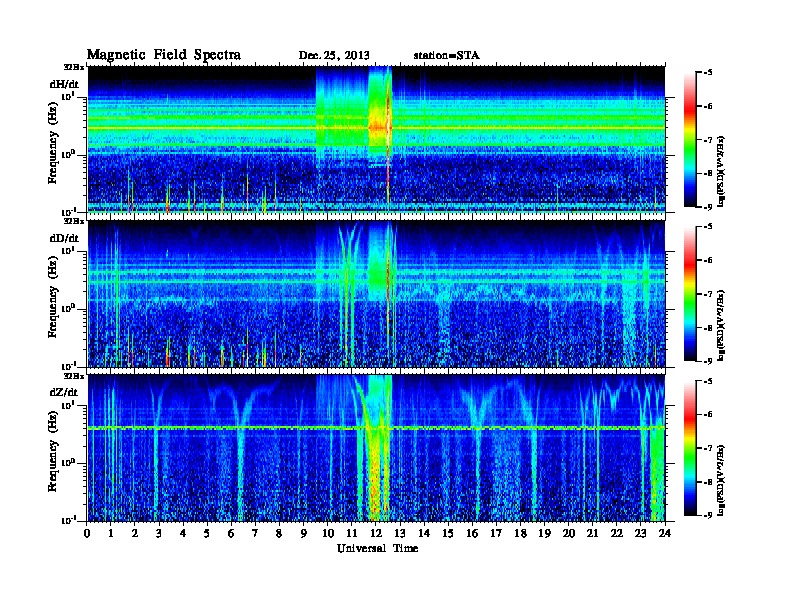Click hour 9 on the Universal Time axis
This screenshot has height=612, width=792.
click(304, 533)
